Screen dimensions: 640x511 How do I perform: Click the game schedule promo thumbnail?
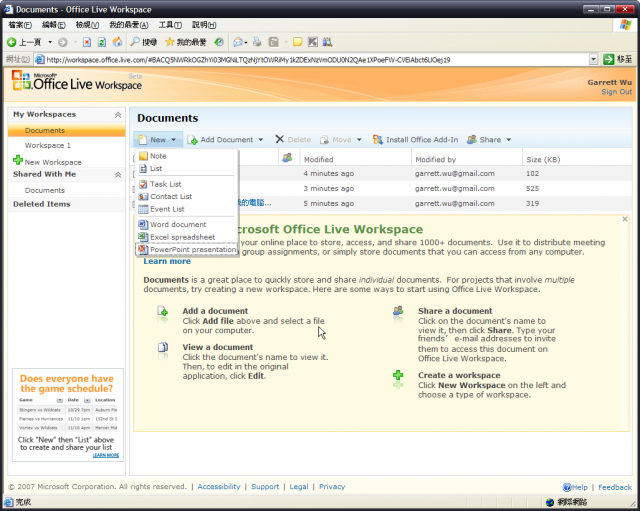68,414
